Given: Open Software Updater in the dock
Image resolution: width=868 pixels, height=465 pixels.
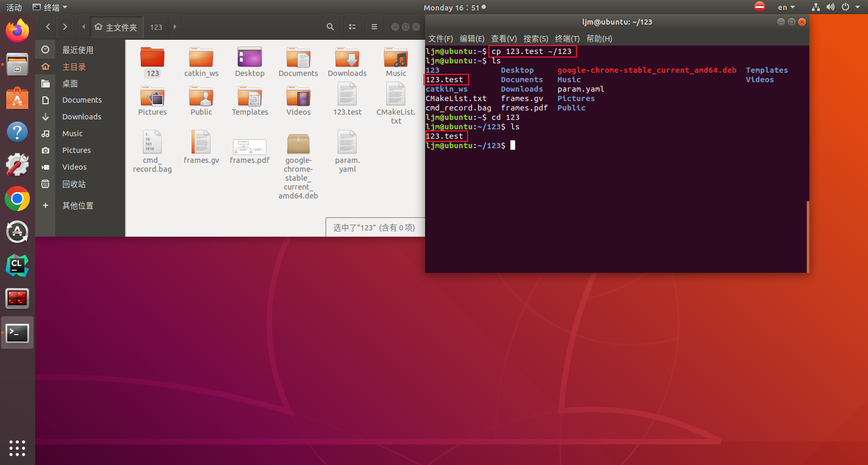Looking at the screenshot, I should tap(17, 232).
